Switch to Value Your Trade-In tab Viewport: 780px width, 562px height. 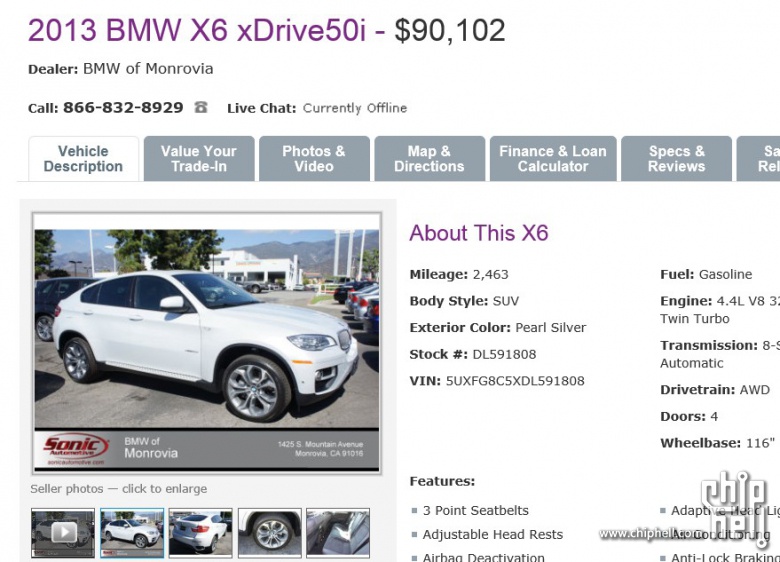199,159
